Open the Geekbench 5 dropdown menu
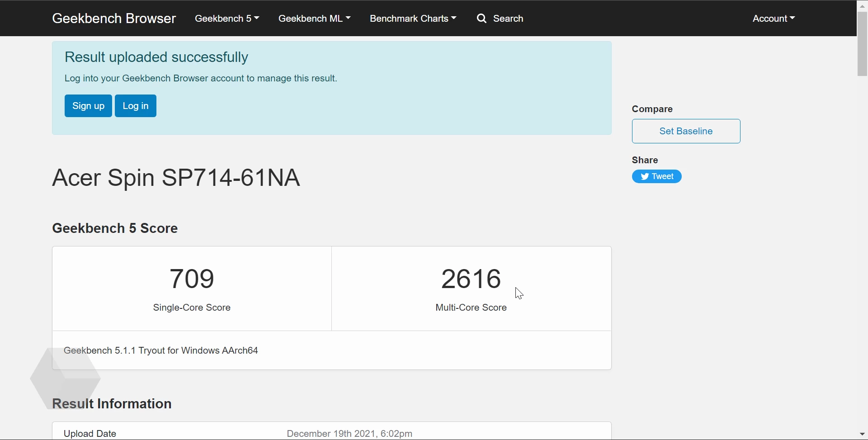 227,19
